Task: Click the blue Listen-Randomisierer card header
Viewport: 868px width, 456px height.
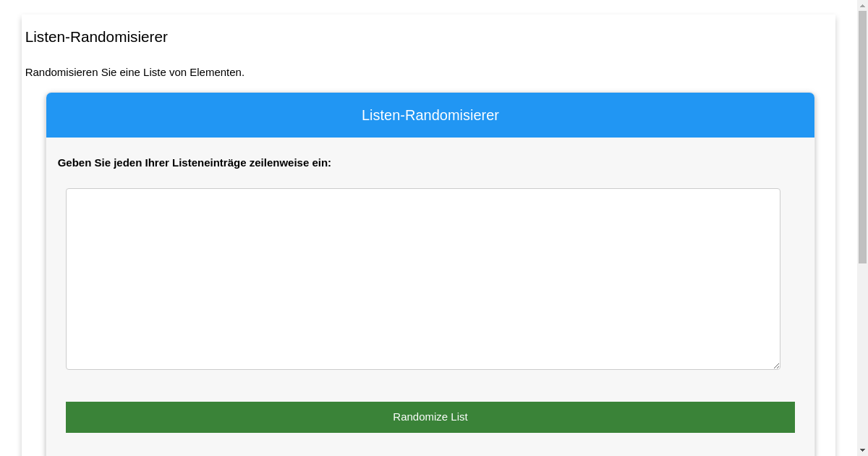Action: (x=430, y=114)
